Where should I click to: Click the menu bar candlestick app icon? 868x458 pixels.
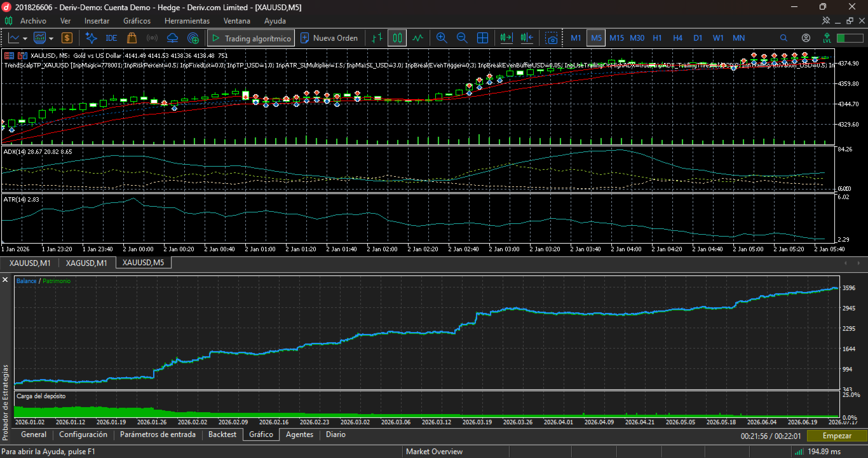pyautogui.click(x=9, y=21)
